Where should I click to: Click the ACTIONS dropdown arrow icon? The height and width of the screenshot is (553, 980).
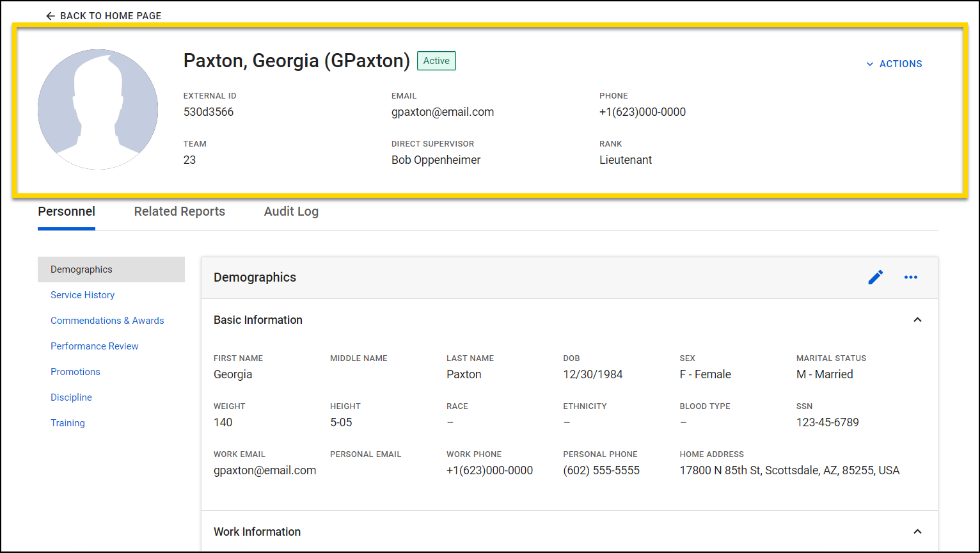click(870, 64)
